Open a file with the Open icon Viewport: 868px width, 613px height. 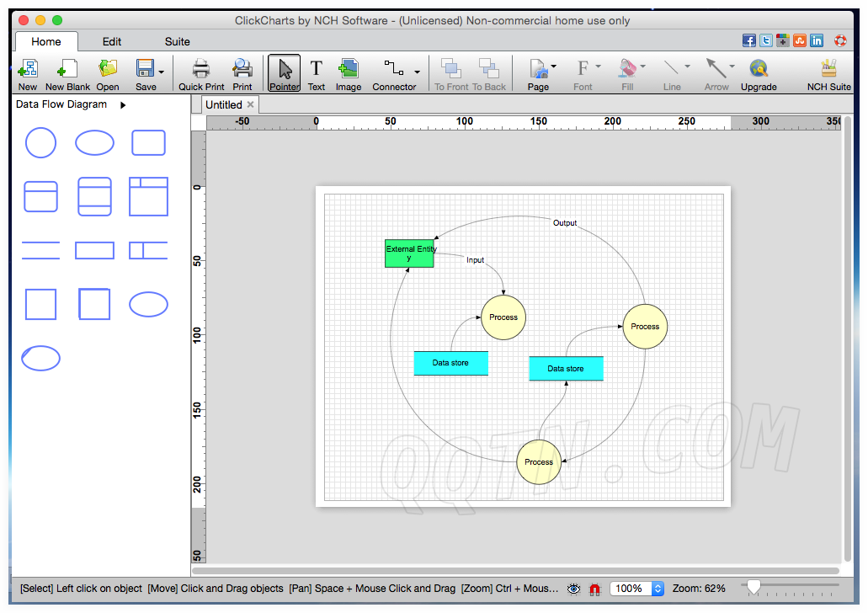coord(108,73)
